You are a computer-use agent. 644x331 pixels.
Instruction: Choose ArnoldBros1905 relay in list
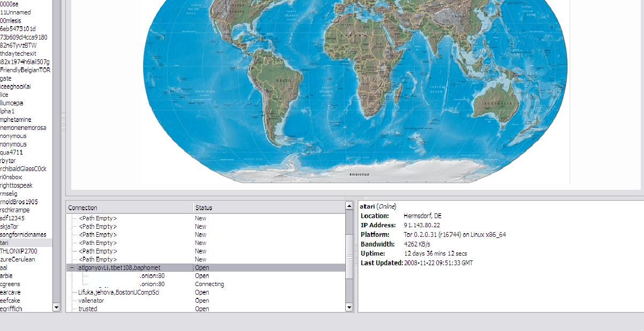(x=19, y=202)
